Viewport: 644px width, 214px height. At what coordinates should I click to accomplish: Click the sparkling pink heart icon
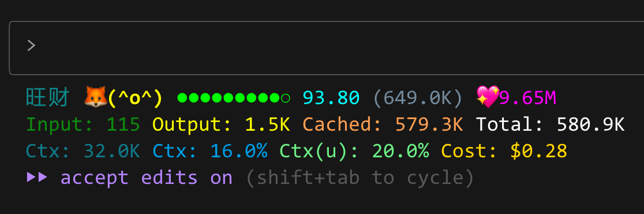(488, 97)
